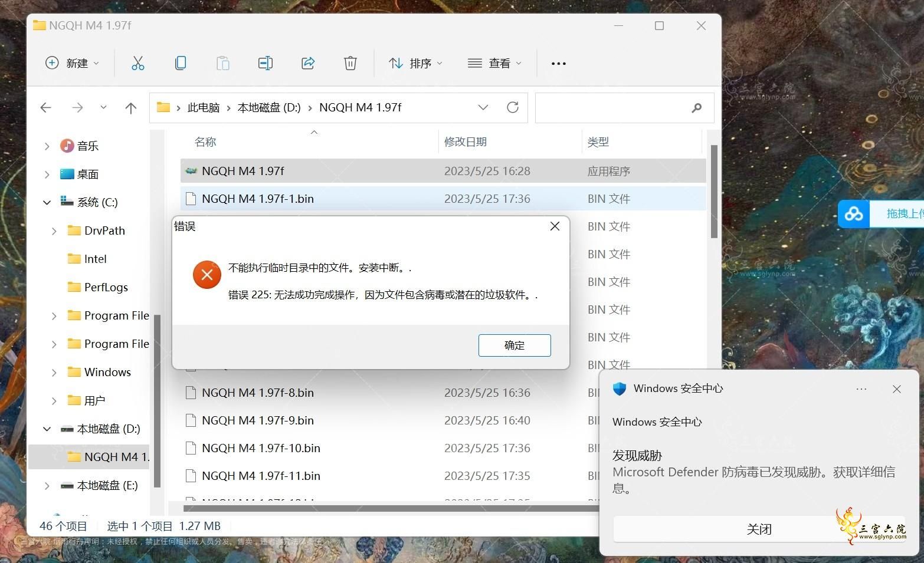Click the navigation pane vertical scrollbar
This screenshot has height=563, width=924.
[x=157, y=401]
